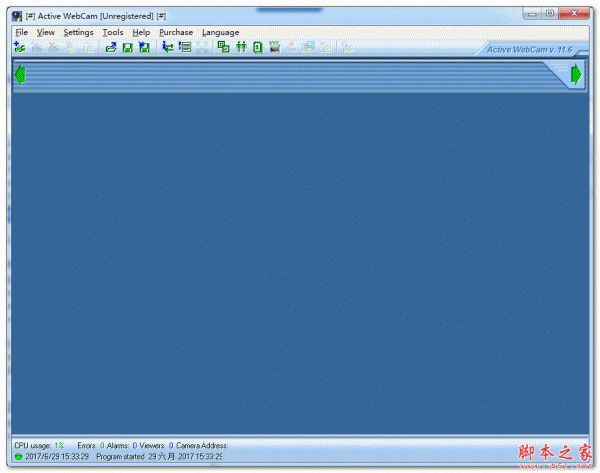Click the green status indicator in status bar
Viewport: 600px width, 473px height.
(18, 457)
